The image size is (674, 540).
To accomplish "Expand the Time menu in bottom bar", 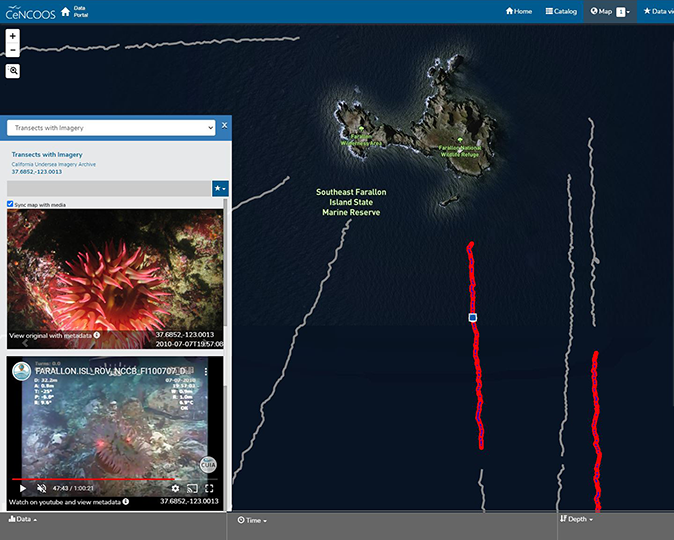I will pos(252,520).
